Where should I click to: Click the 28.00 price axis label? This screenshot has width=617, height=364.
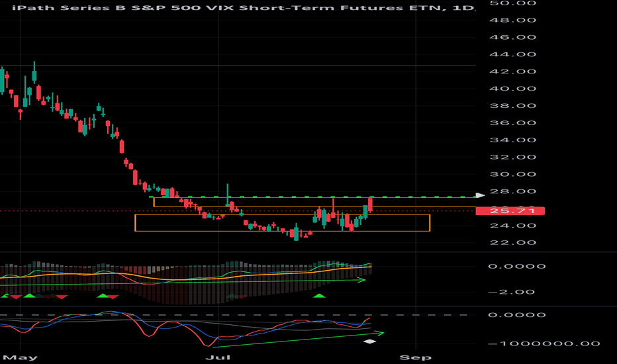click(x=512, y=191)
